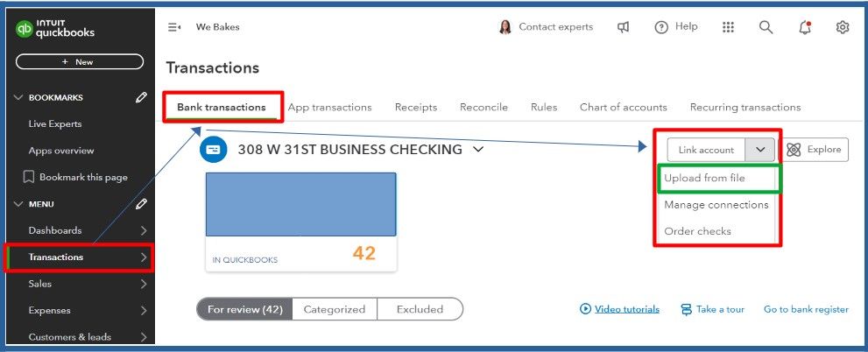Expand the Expenses submenu chevron
The width and height of the screenshot is (868, 352).
(x=144, y=310)
